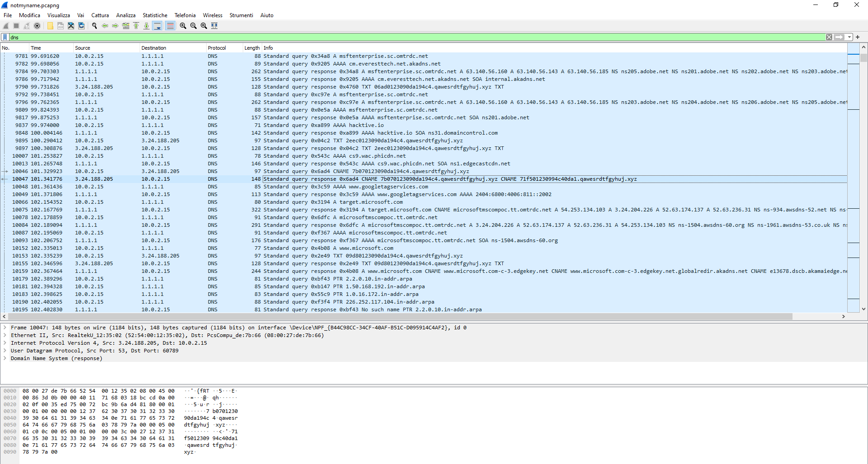
Task: Open the Vai menu
Action: click(x=80, y=15)
